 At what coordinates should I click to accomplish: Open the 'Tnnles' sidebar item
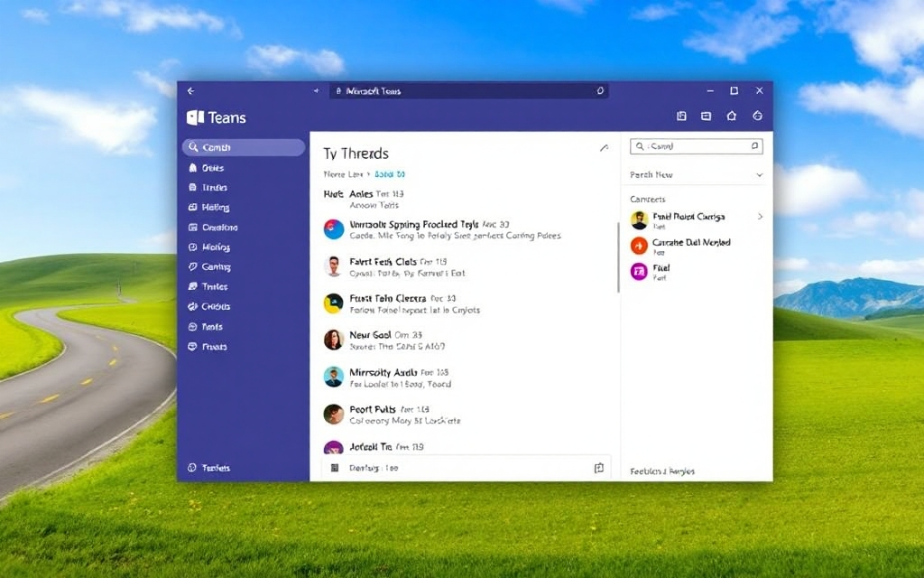coord(244,286)
